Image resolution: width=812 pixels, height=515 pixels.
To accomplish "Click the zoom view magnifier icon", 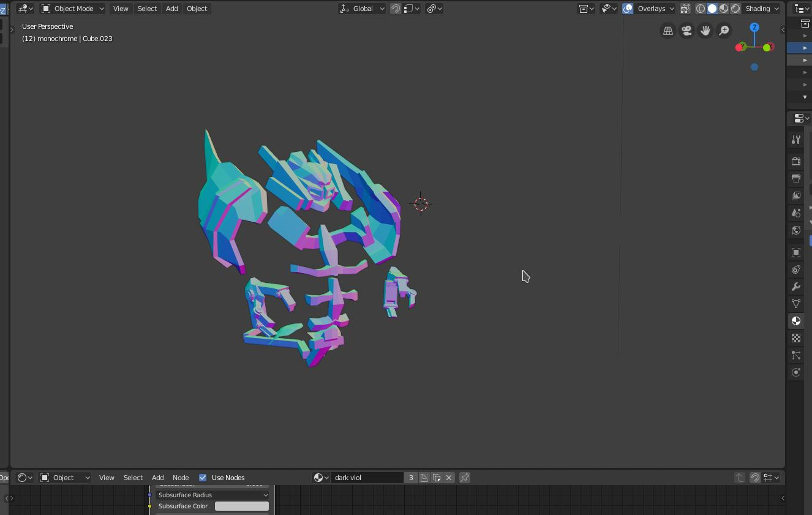I will click(x=724, y=31).
